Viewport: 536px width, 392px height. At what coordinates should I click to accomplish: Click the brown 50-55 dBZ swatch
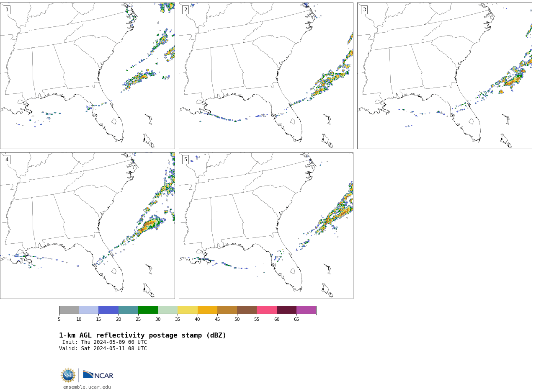click(x=247, y=310)
